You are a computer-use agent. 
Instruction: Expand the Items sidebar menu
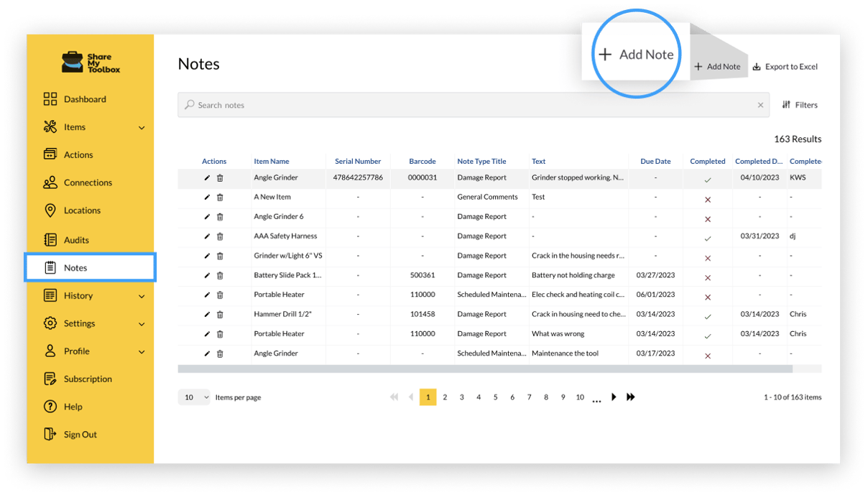pos(75,126)
